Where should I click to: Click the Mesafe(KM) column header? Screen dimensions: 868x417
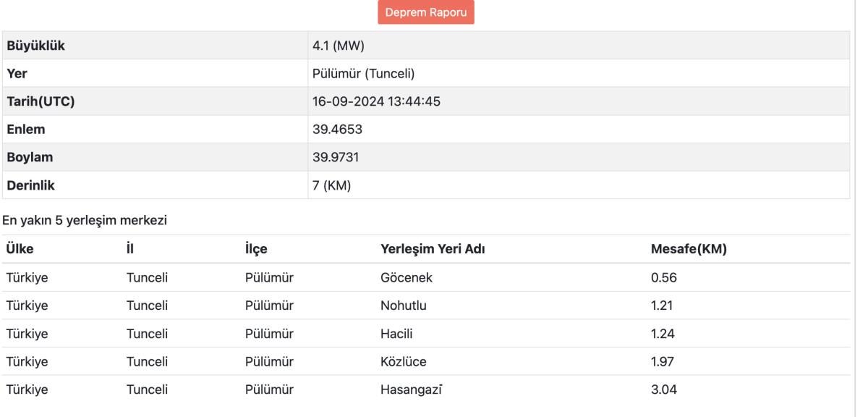coord(689,249)
